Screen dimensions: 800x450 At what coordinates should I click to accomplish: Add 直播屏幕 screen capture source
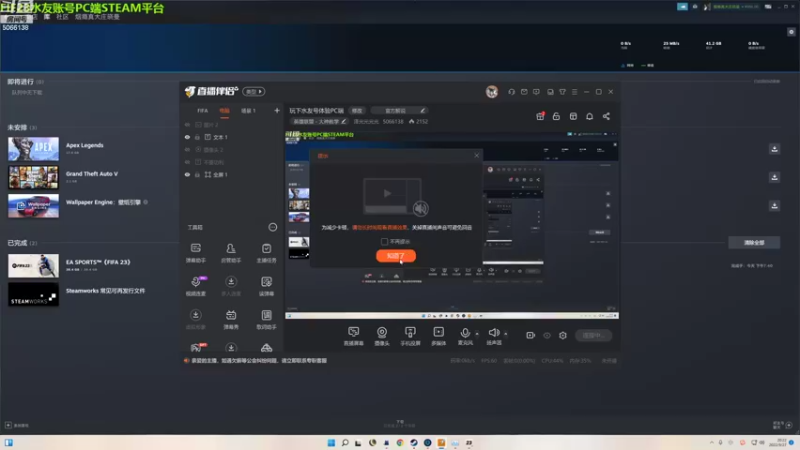[x=353, y=336]
